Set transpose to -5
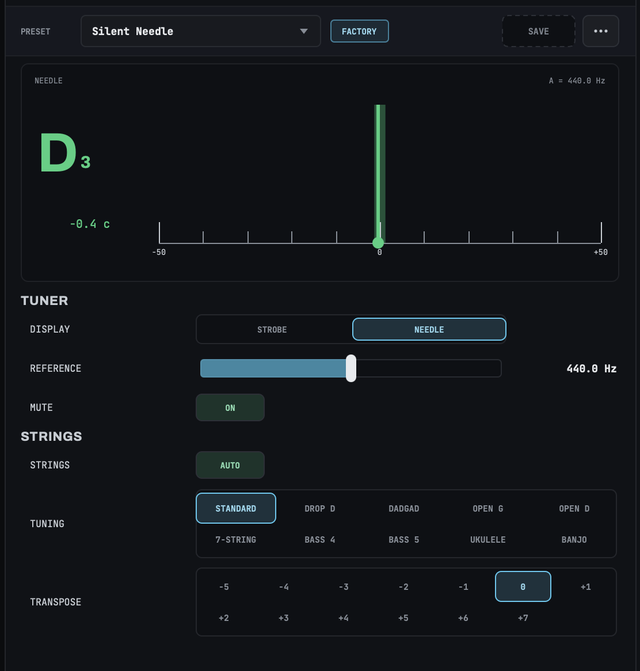640x671 pixels. coord(224,587)
